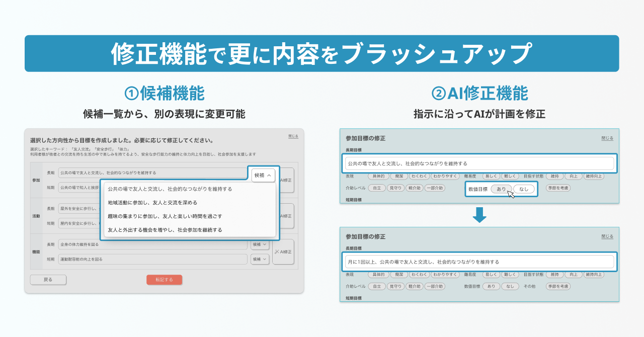
Task: Click 閉じる link in the goal creation dialog
Action: [293, 136]
